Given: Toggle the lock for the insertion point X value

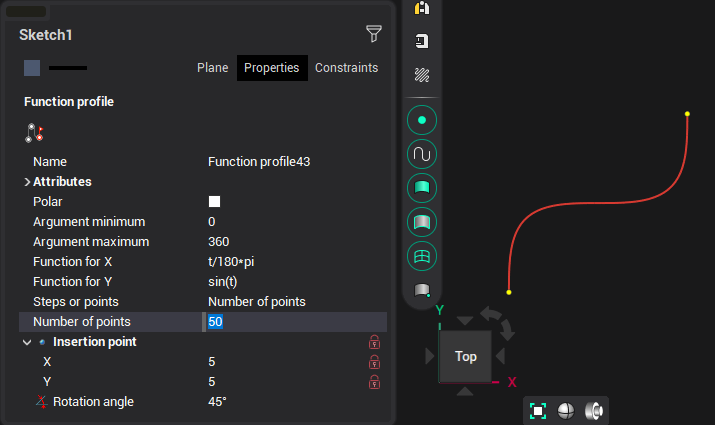Looking at the screenshot, I should (375, 362).
